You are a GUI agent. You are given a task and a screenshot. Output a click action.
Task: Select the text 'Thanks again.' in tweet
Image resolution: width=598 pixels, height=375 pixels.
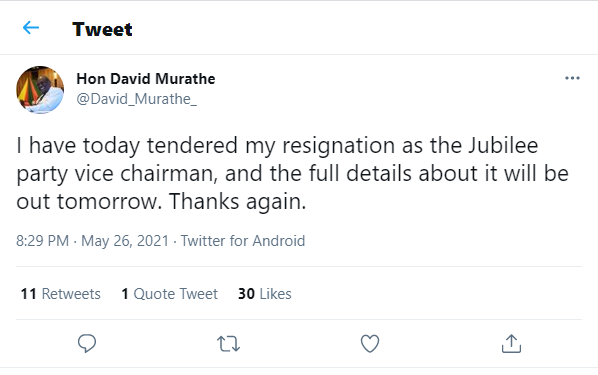(x=237, y=201)
